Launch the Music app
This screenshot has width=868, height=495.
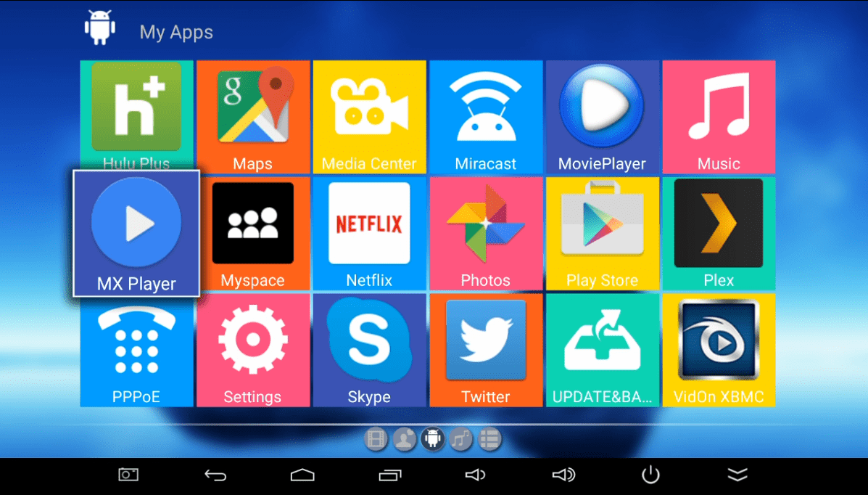click(719, 117)
